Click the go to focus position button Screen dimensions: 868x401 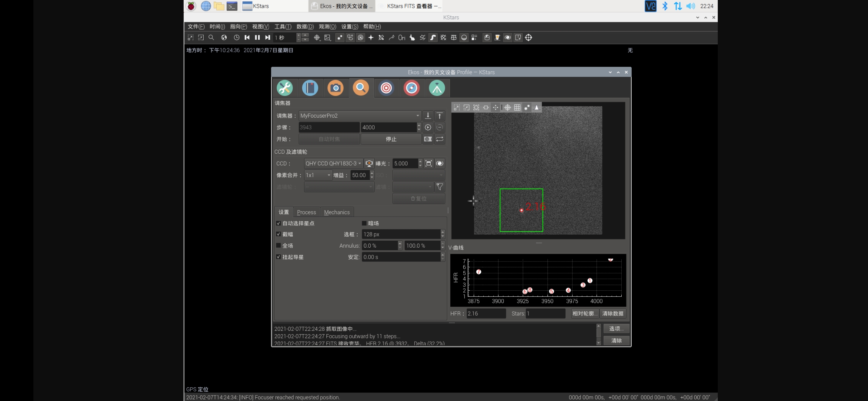click(428, 127)
